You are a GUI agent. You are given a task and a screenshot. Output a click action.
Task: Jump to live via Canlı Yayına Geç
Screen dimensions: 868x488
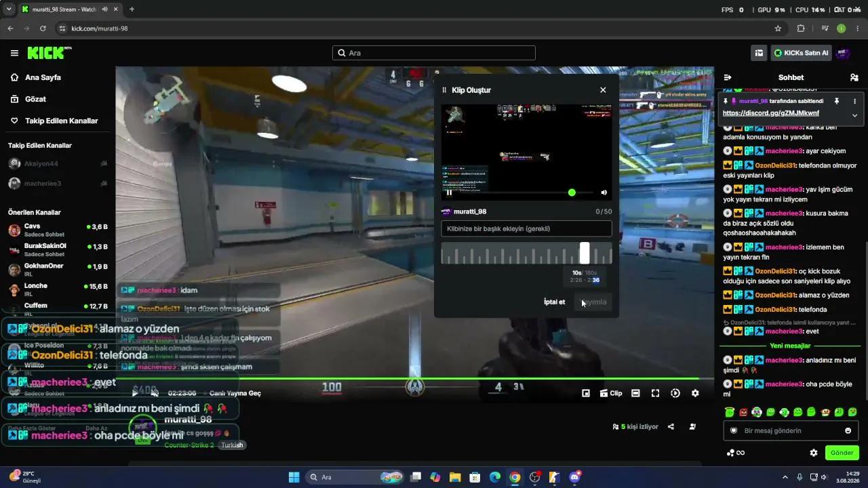point(235,393)
